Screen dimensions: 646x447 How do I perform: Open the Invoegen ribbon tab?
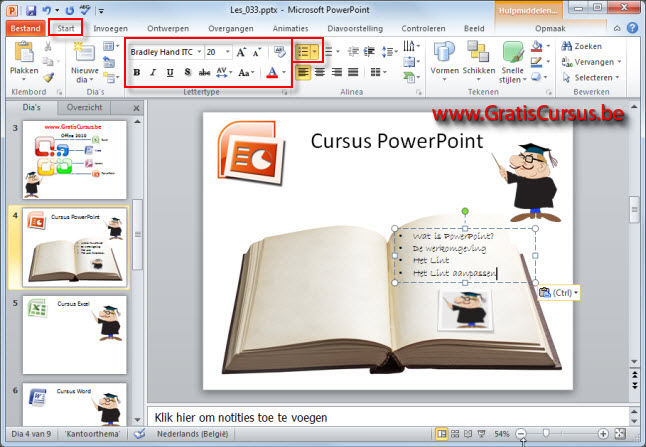click(x=110, y=28)
